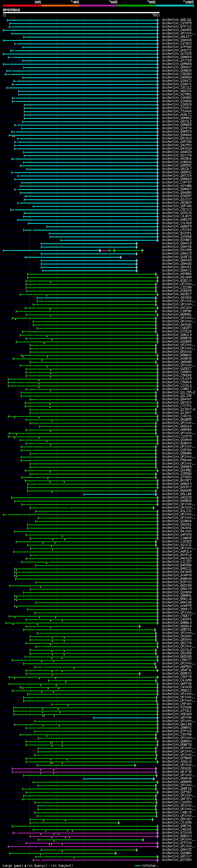Click the orange ~40% identity legend bar
The image size is (197, 868).
coord(60,6)
